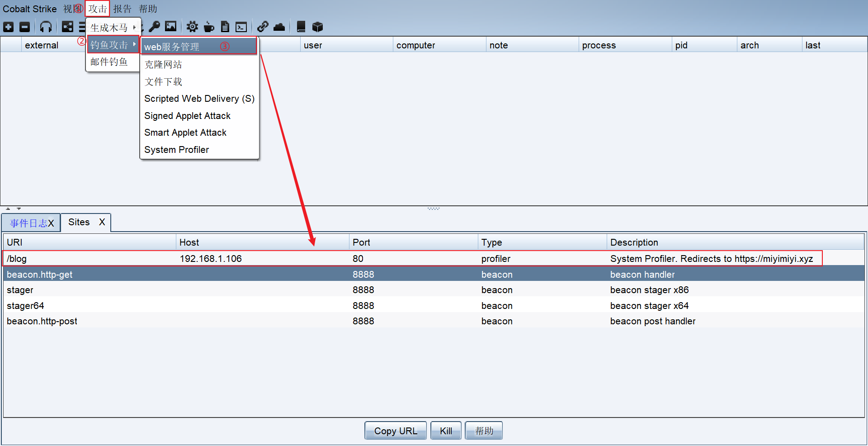Sort sites by Port column header
Viewport: 868px width, 446px height.
coord(413,242)
